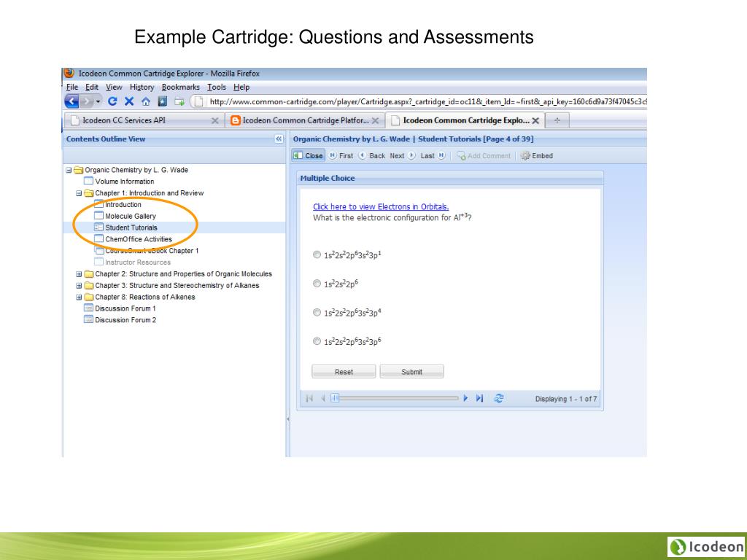This screenshot has width=747, height=560.
Task: Select Volume Information in the outline
Action: 124,182
